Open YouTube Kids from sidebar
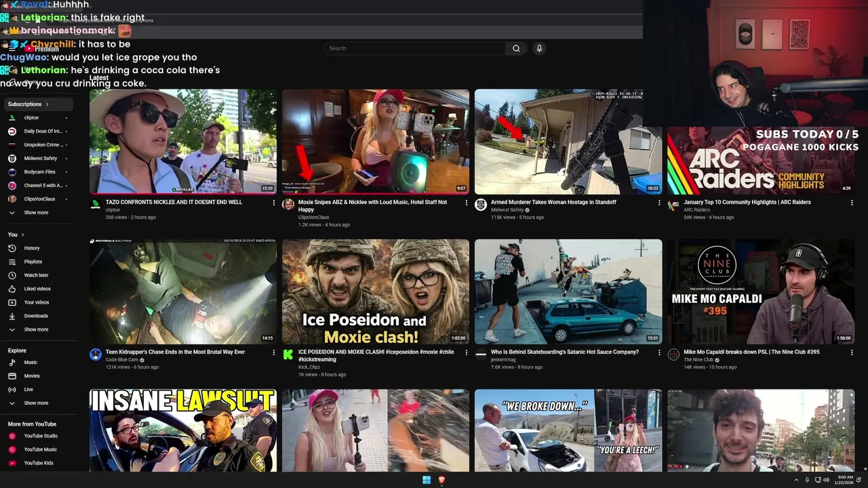Screen dimensions: 868x488 [39, 463]
